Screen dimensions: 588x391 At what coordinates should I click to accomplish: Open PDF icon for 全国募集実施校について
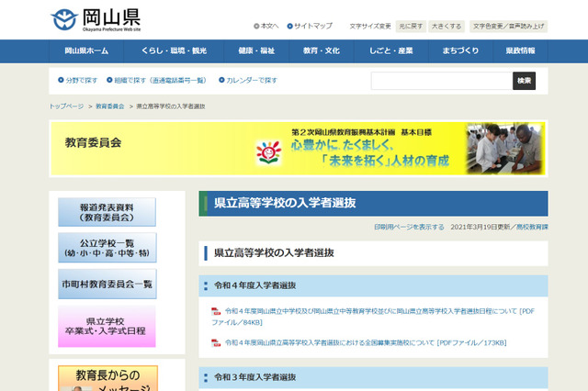pos(216,342)
